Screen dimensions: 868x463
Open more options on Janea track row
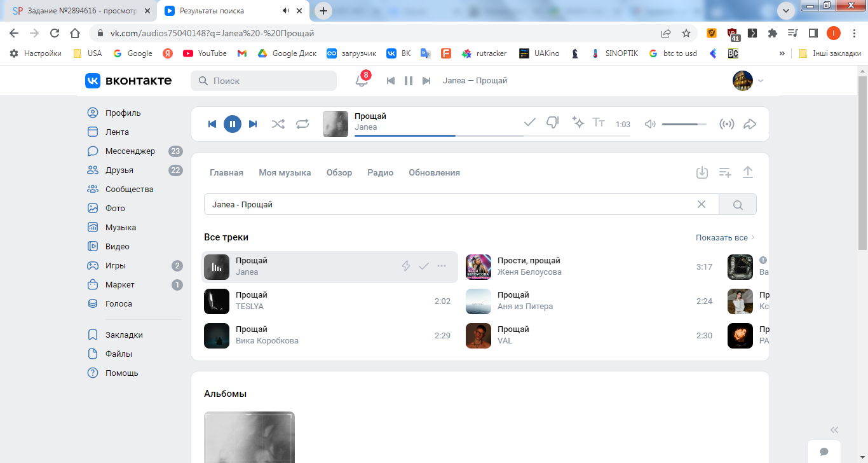coord(442,266)
